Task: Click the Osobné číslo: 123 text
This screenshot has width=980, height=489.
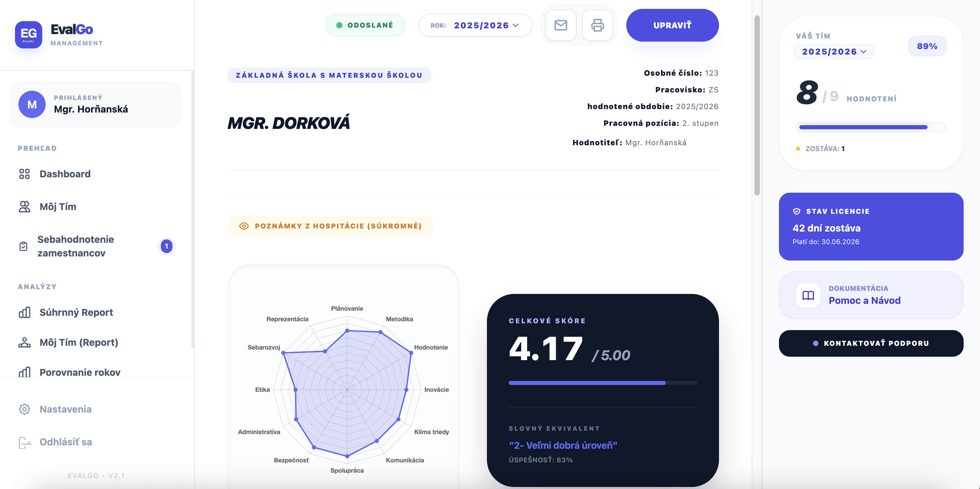Action: pyautogui.click(x=681, y=73)
